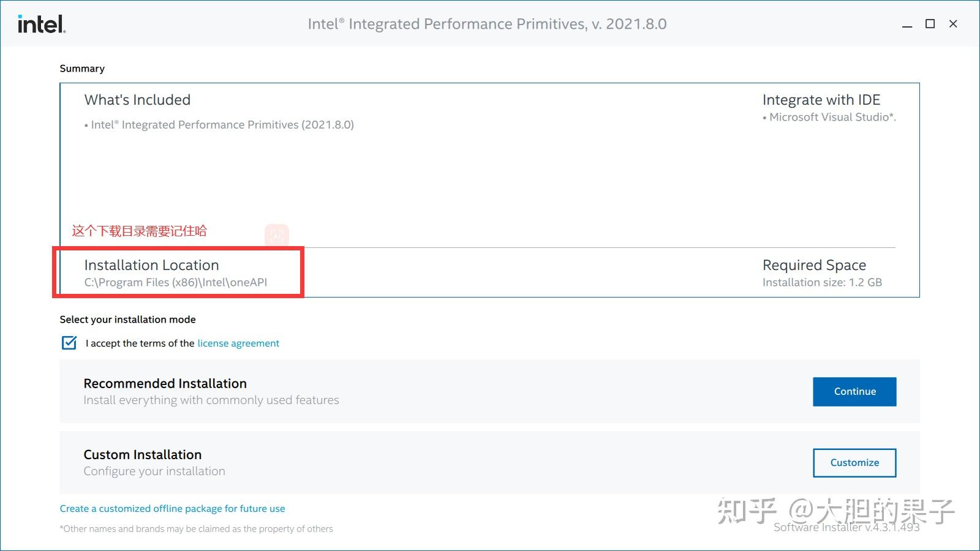Click 'Select your installation mode' label
This screenshot has height=551, width=980.
[x=127, y=319]
